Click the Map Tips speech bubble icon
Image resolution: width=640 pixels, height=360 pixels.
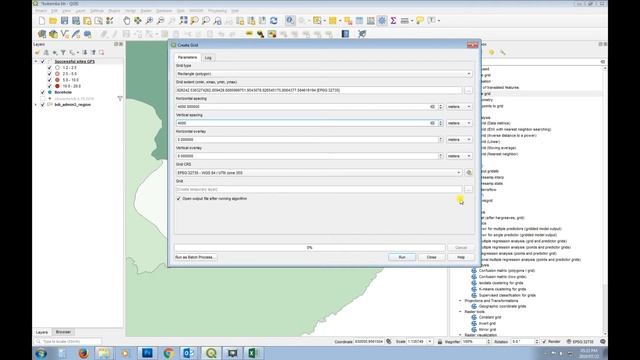[x=420, y=20]
